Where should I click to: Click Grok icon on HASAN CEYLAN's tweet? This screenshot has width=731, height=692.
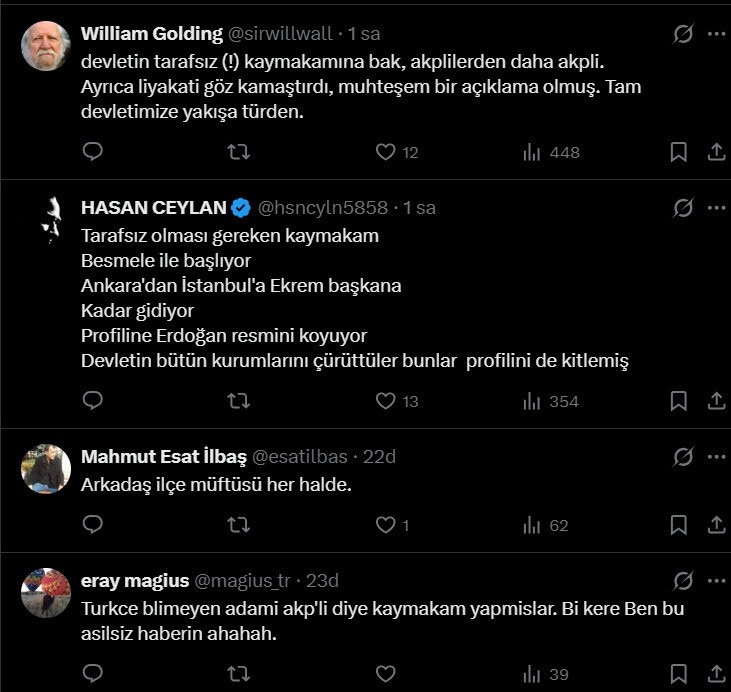(683, 208)
